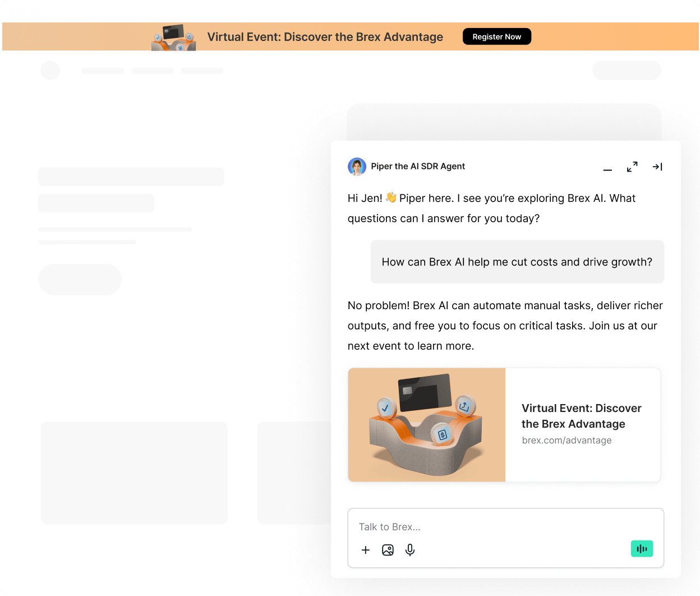This screenshot has height=596, width=700.
Task: Collapse chat panel to the side
Action: point(657,167)
